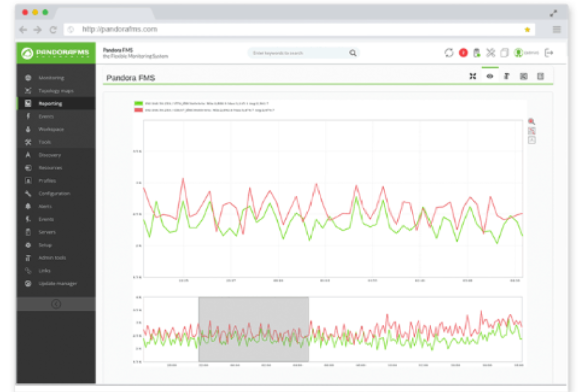Screen dimensions: 588x392
Task: Click the green series legend swatch
Action: coord(139,103)
